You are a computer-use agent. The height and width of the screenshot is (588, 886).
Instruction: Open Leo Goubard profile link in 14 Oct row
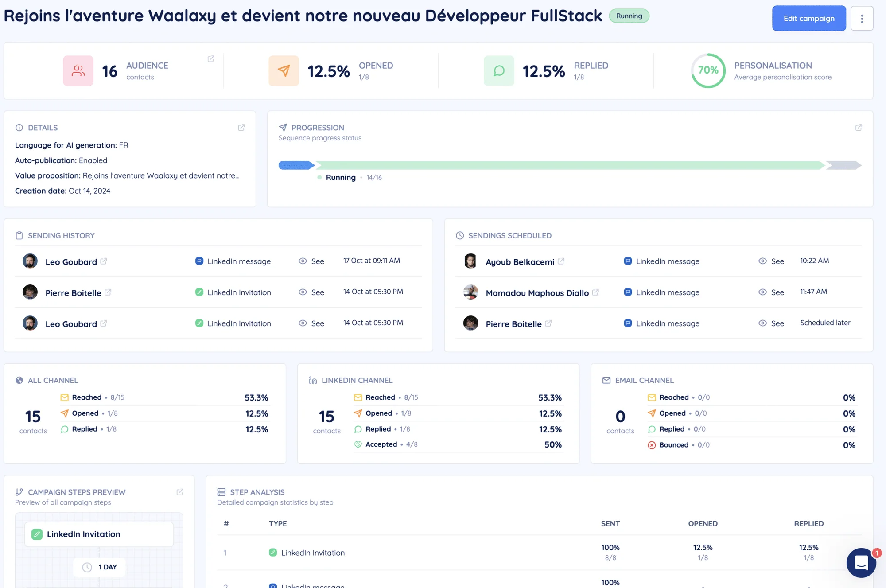point(104,323)
